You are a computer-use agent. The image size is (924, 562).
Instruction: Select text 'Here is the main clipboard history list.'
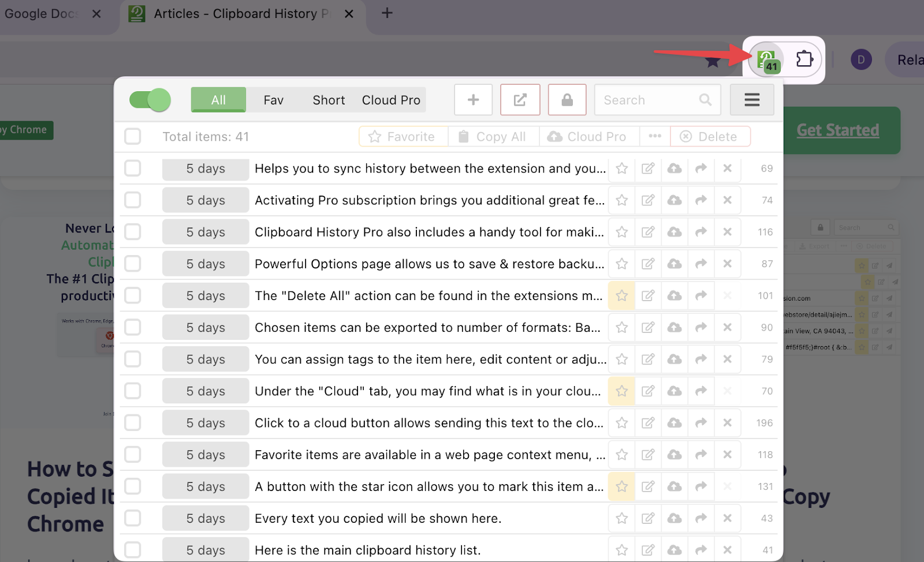[368, 550]
